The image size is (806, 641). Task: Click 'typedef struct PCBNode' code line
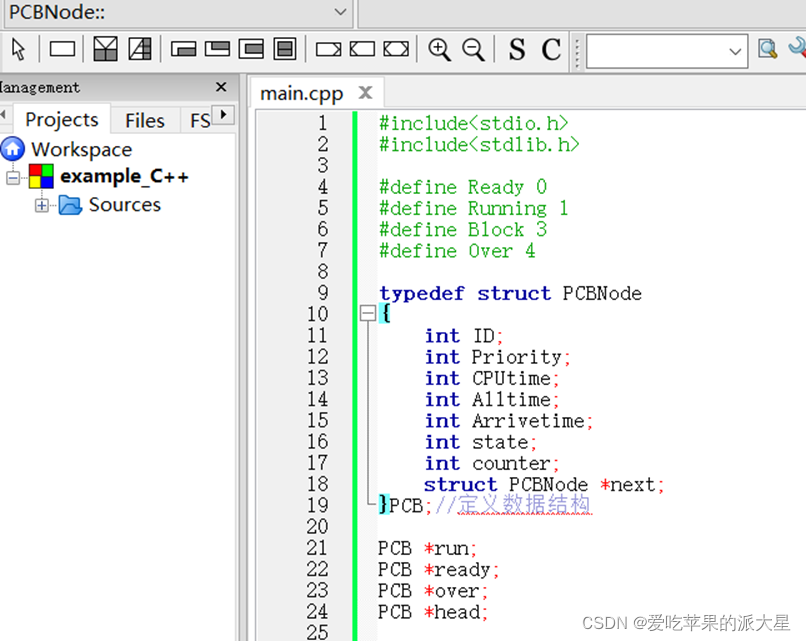click(x=510, y=294)
